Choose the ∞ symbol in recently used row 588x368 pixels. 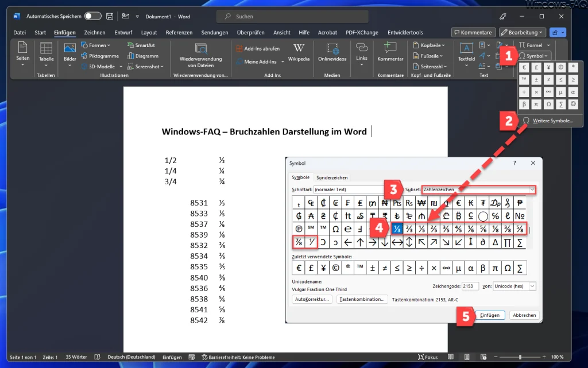click(446, 268)
